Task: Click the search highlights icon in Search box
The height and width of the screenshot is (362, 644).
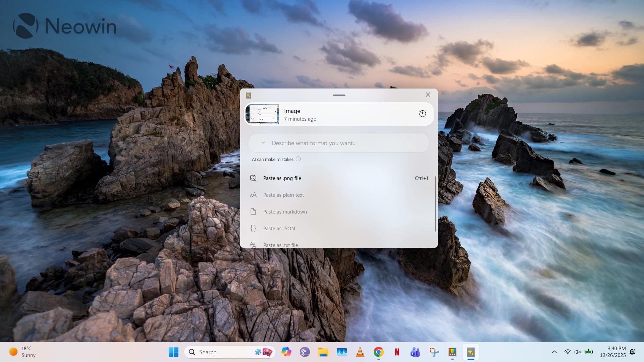Action: [x=264, y=352]
